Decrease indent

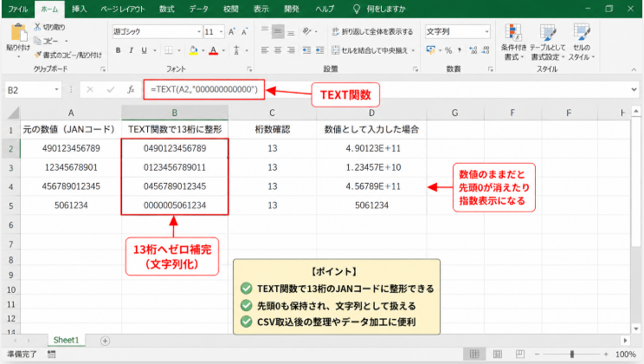pyautogui.click(x=306, y=50)
